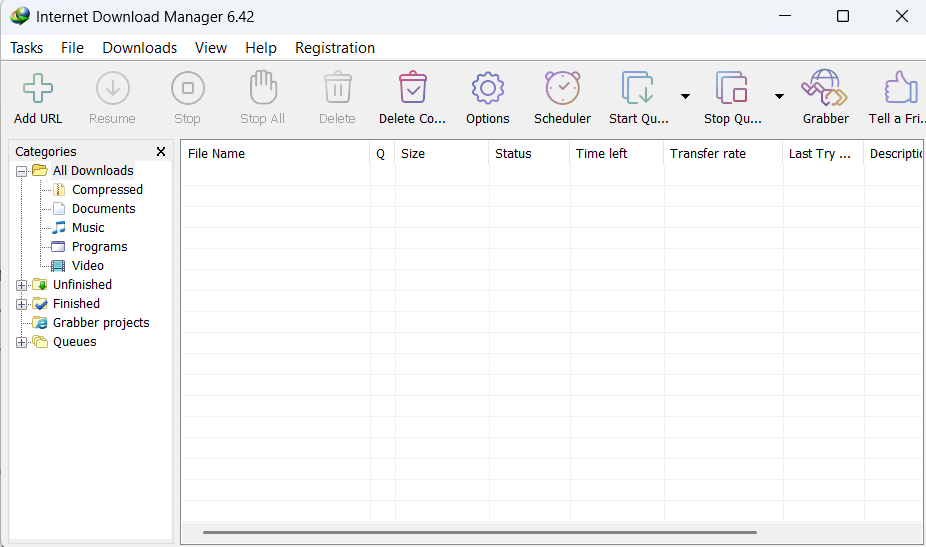Sort list by File Name column header
The image size is (926, 547).
coord(274,154)
